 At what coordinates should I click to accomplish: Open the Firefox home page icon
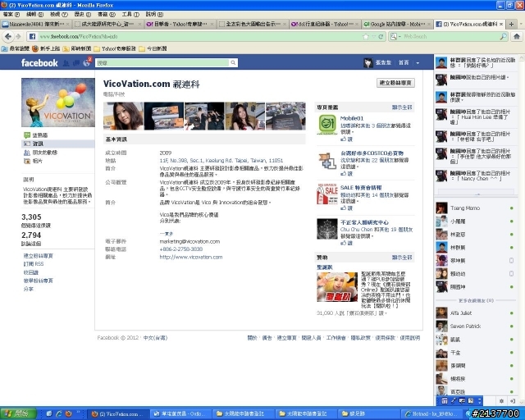[517, 37]
